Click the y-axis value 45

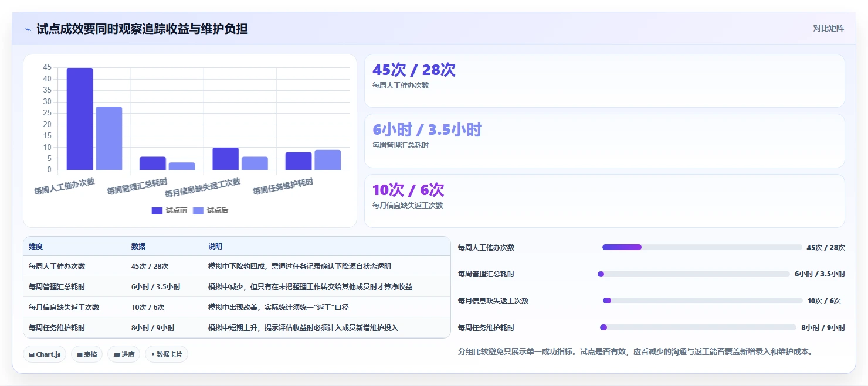(x=47, y=67)
